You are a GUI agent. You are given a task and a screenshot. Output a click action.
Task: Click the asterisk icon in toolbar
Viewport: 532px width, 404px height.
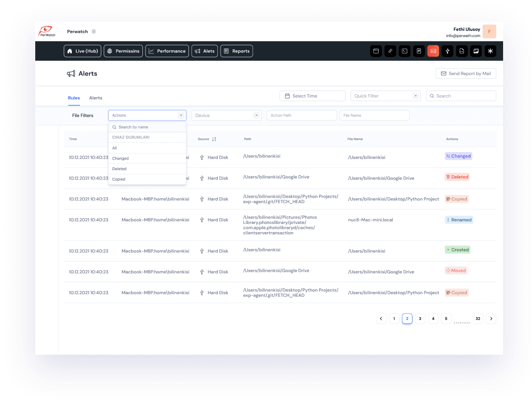(490, 51)
